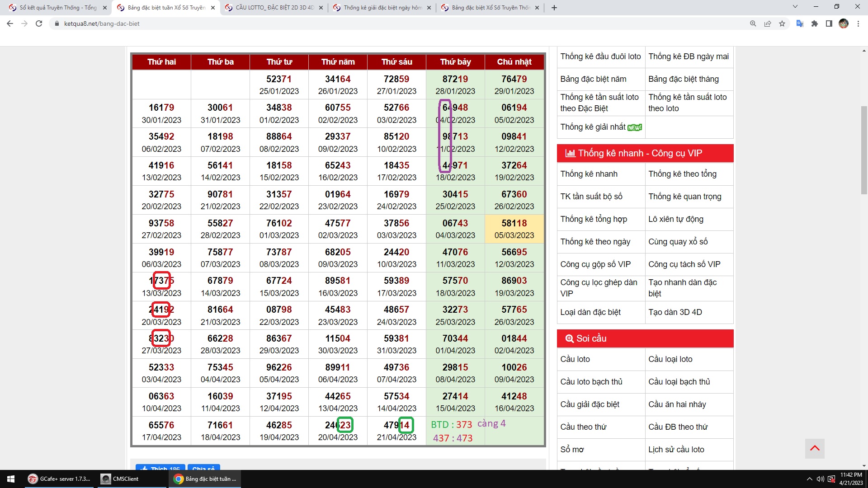Viewport: 868px width, 488px height.
Task: Click the share page icon
Action: pyautogui.click(x=768, y=23)
